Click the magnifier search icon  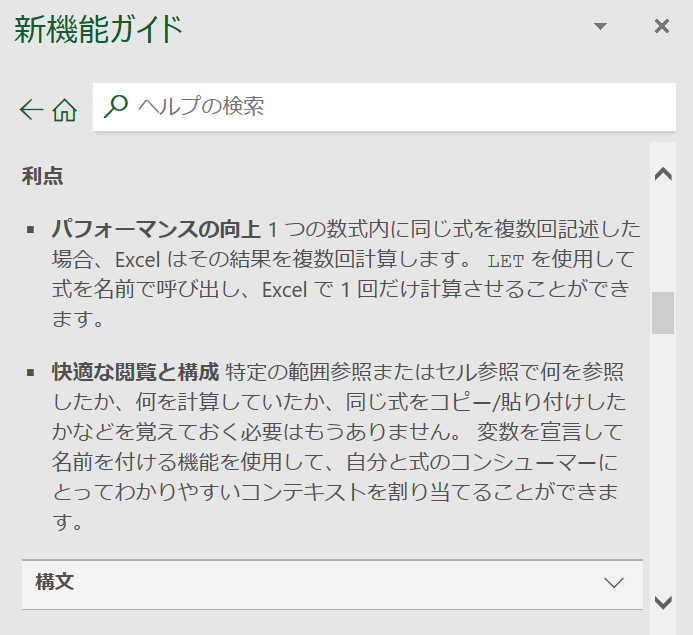(x=116, y=106)
